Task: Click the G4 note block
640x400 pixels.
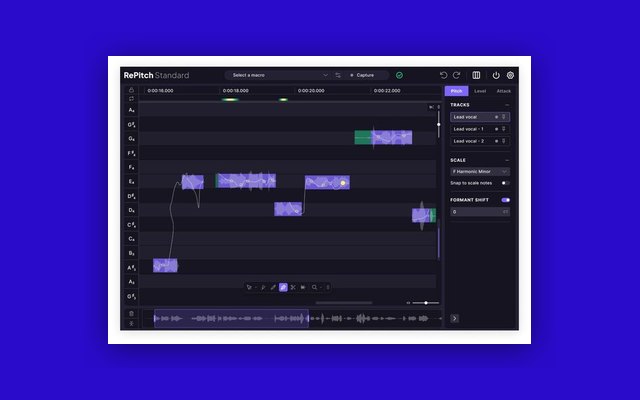Action: pyautogui.click(x=383, y=137)
